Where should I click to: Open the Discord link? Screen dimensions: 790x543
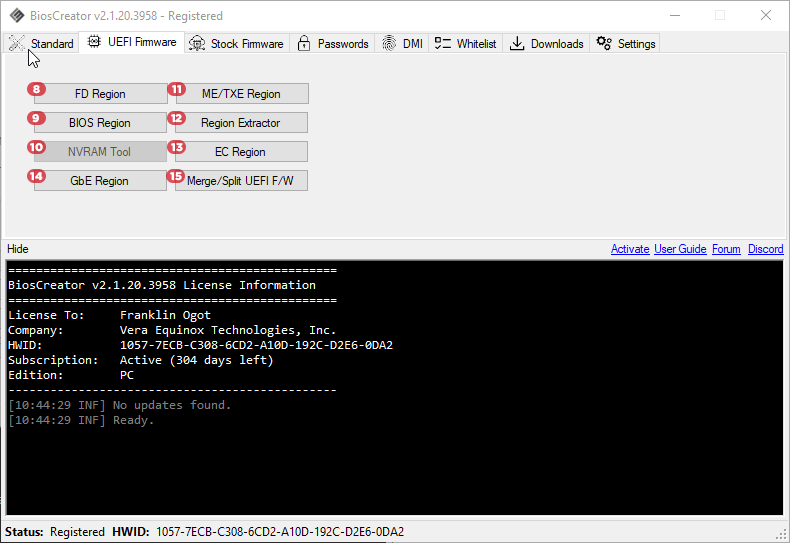click(x=765, y=249)
